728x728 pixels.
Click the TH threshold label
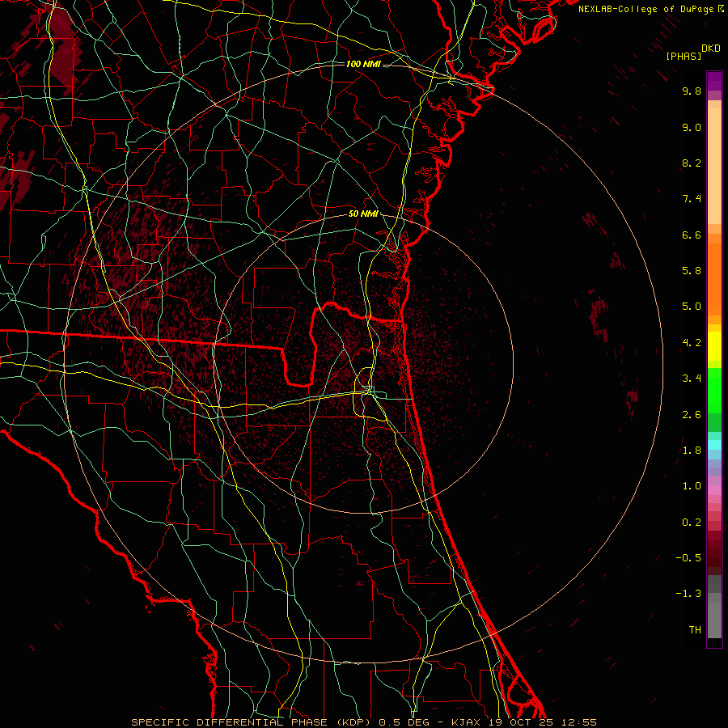point(694,629)
